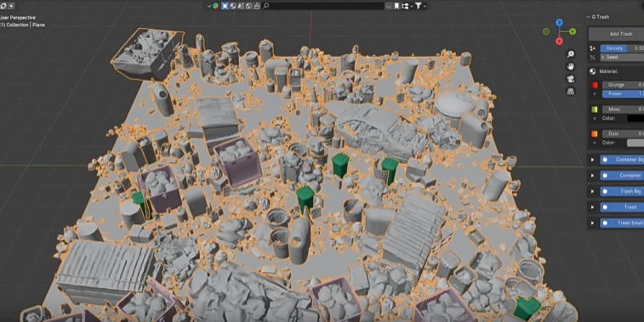Viewport: 644px width, 322px height.
Task: Switch orthographic perspective grid gizmo
Action: 571,92
